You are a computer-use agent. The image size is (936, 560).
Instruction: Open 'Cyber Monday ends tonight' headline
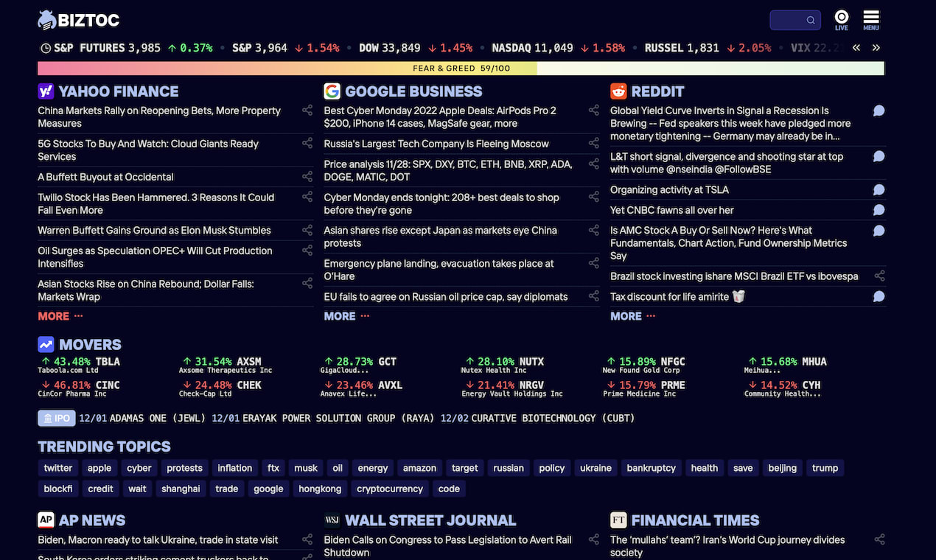[441, 204]
